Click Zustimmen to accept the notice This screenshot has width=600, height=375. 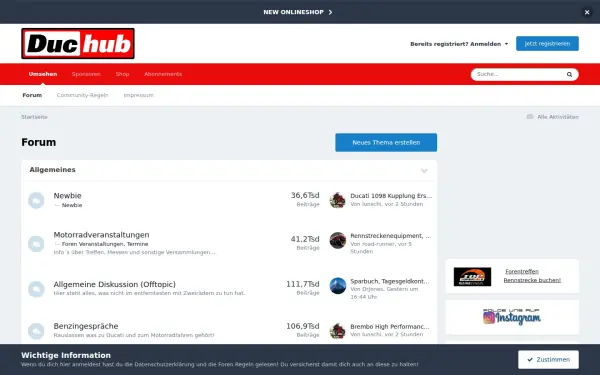[x=548, y=360]
